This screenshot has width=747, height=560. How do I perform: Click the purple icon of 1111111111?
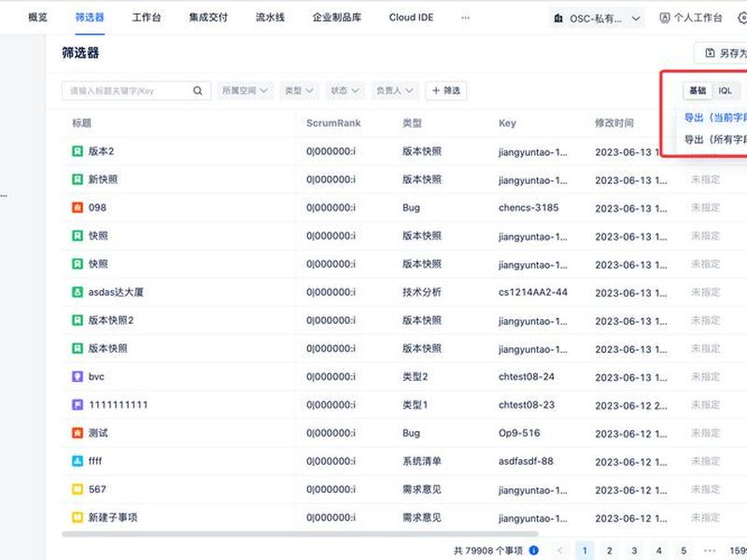click(x=78, y=405)
